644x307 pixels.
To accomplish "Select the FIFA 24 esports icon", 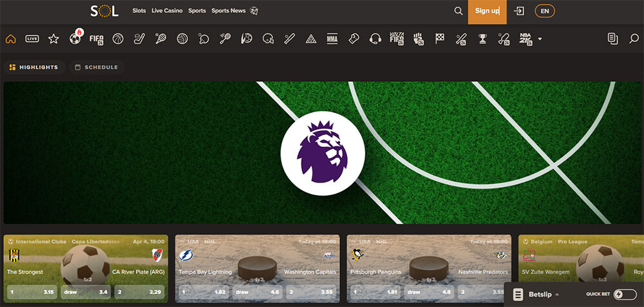I will (97, 39).
